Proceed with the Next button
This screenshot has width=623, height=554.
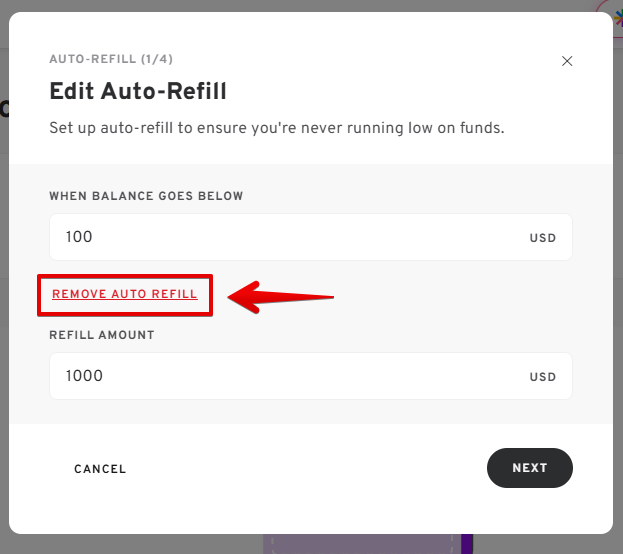click(529, 468)
